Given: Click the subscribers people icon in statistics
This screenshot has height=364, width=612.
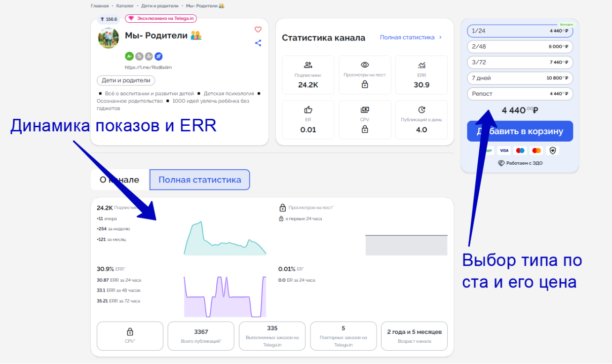Looking at the screenshot, I should 308,65.
